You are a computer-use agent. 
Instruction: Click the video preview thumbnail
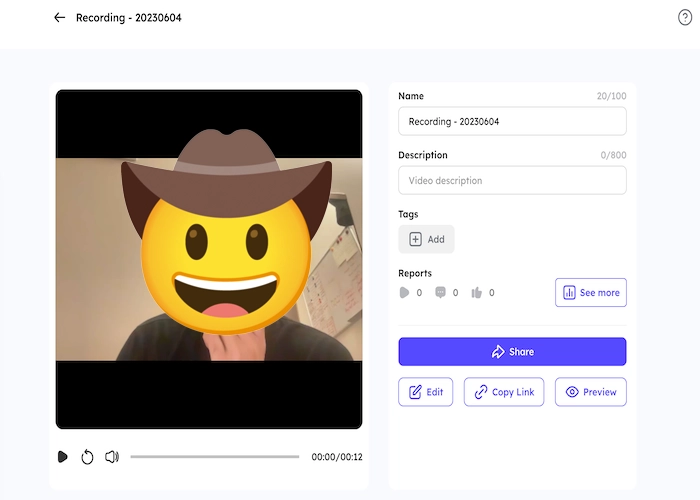point(208,259)
